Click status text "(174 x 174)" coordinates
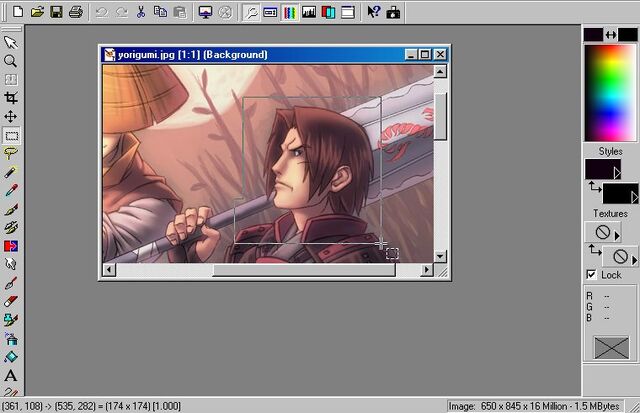This screenshot has height=413, width=640. (x=128, y=406)
